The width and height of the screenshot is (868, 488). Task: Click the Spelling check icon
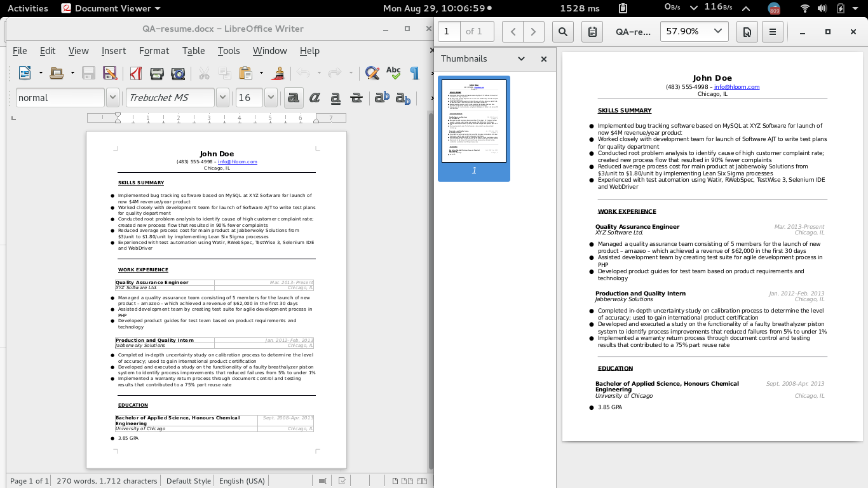point(393,72)
